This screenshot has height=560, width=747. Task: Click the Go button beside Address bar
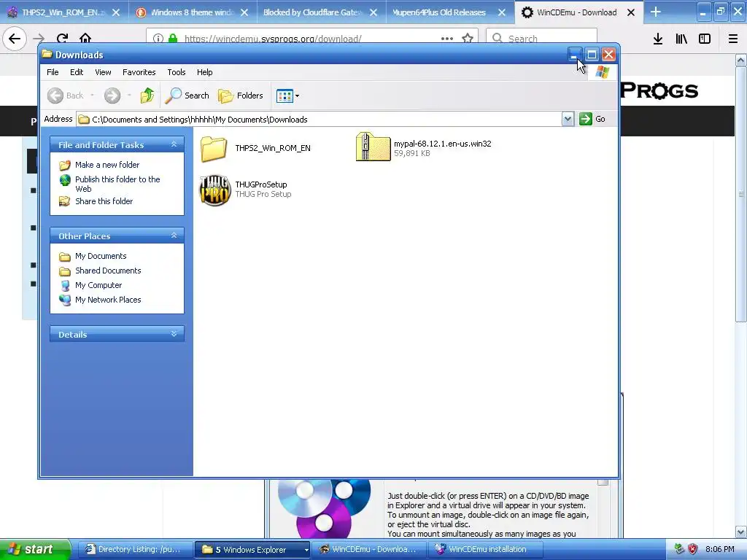(592, 119)
